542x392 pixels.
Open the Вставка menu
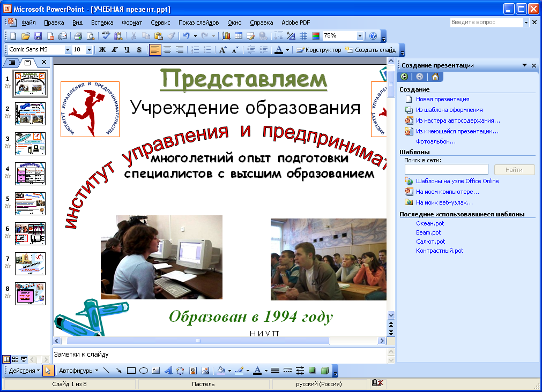click(x=102, y=22)
